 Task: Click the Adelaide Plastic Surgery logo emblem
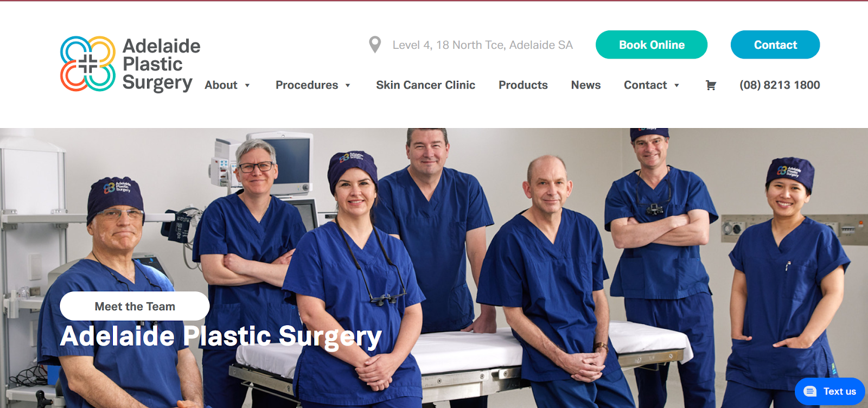coord(88,64)
